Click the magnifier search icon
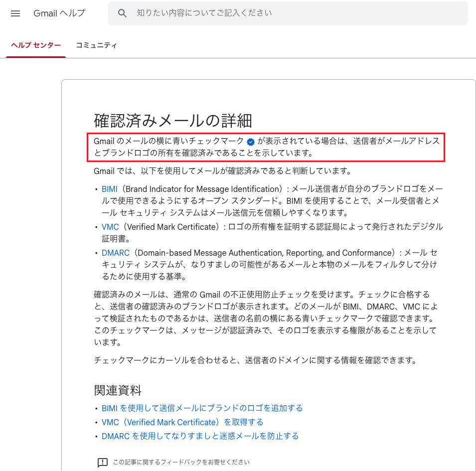476x471 pixels. (123, 13)
